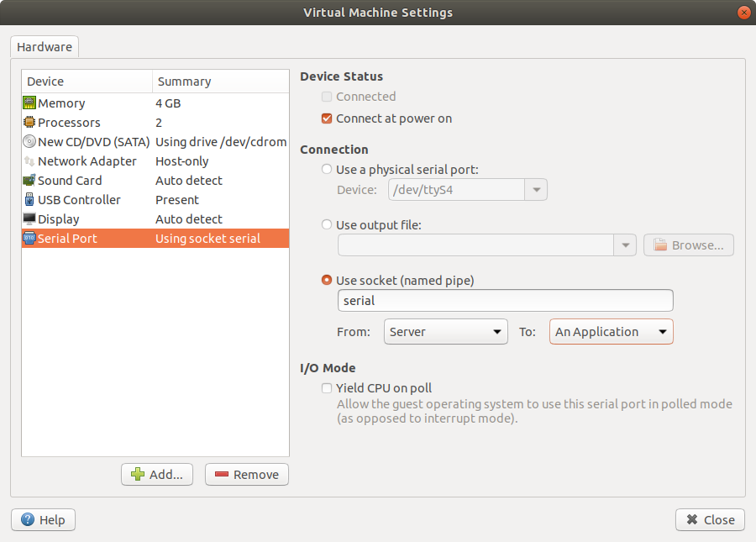Click the Serial Port device icon
The width and height of the screenshot is (756, 542).
coord(29,238)
